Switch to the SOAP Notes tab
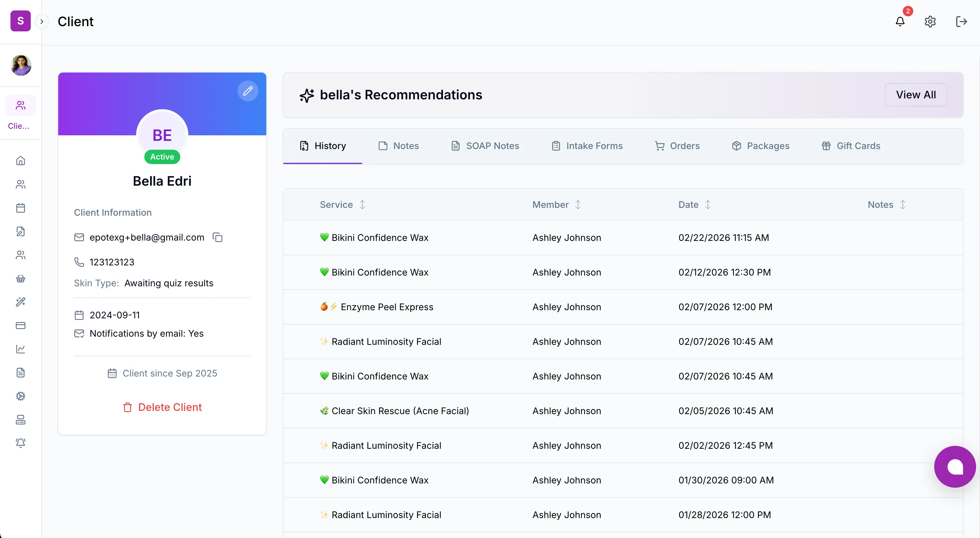980x538 pixels. [485, 146]
